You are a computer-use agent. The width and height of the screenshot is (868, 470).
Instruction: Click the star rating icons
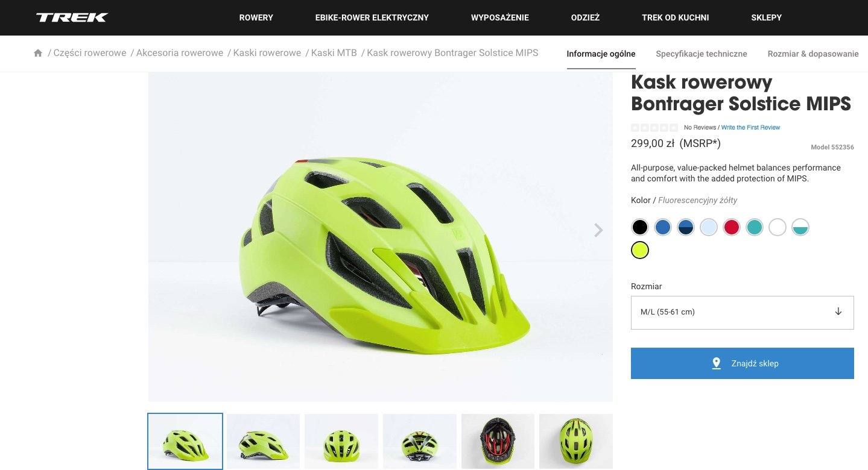(x=654, y=128)
